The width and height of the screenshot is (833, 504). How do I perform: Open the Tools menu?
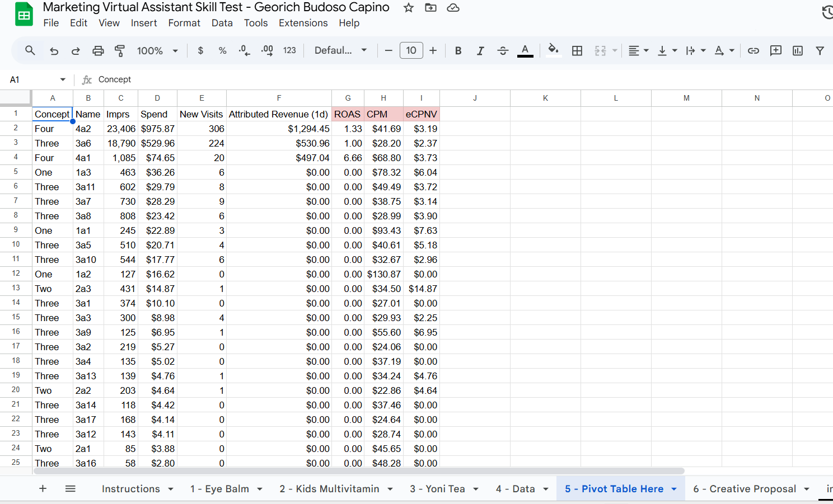[x=256, y=23]
